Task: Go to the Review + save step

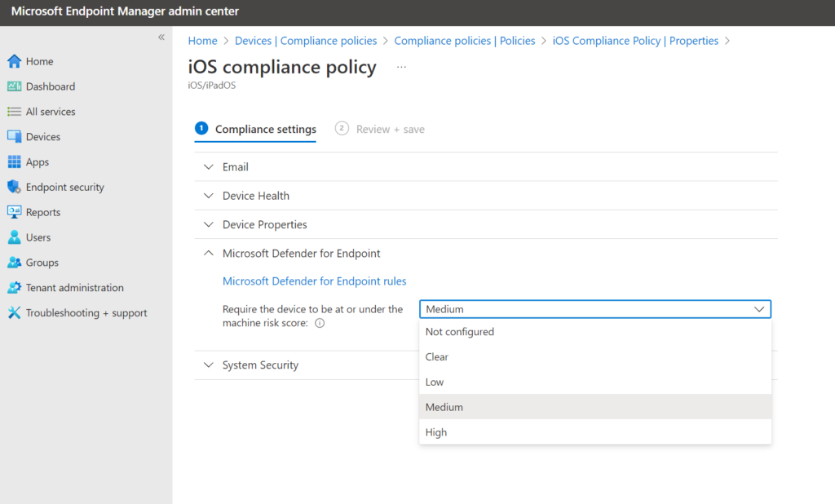Action: [380, 129]
